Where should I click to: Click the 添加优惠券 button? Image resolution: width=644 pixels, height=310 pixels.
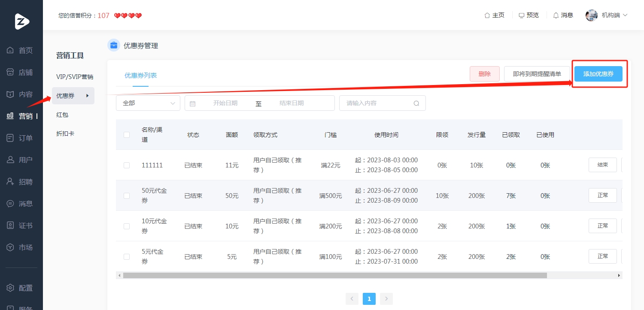[598, 74]
